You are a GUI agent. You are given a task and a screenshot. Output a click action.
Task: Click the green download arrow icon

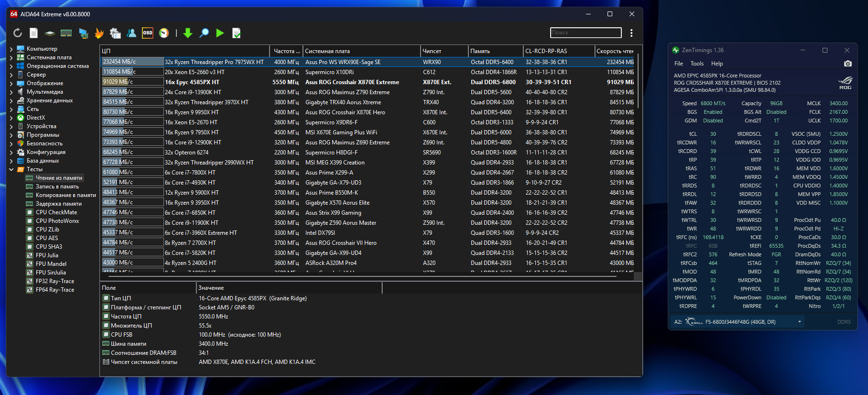coord(188,33)
